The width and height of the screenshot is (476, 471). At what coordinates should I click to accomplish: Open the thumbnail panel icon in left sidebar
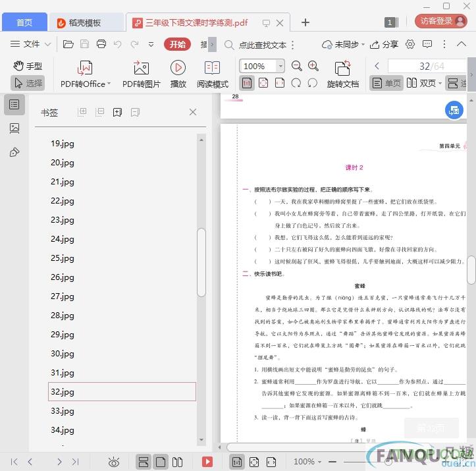click(14, 128)
